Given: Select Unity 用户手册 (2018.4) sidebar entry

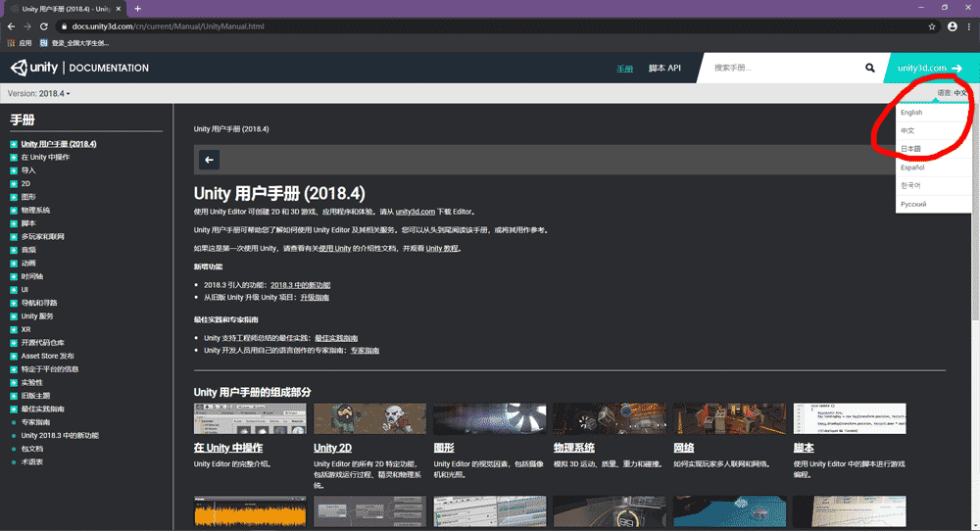Looking at the screenshot, I should (x=59, y=144).
